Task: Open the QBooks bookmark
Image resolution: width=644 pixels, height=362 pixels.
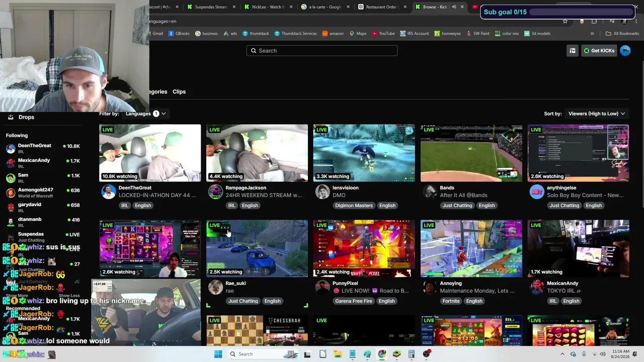Action: 179,34
